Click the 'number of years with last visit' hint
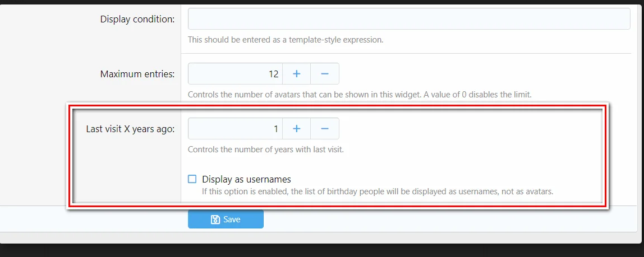This screenshot has width=644, height=257. click(265, 149)
